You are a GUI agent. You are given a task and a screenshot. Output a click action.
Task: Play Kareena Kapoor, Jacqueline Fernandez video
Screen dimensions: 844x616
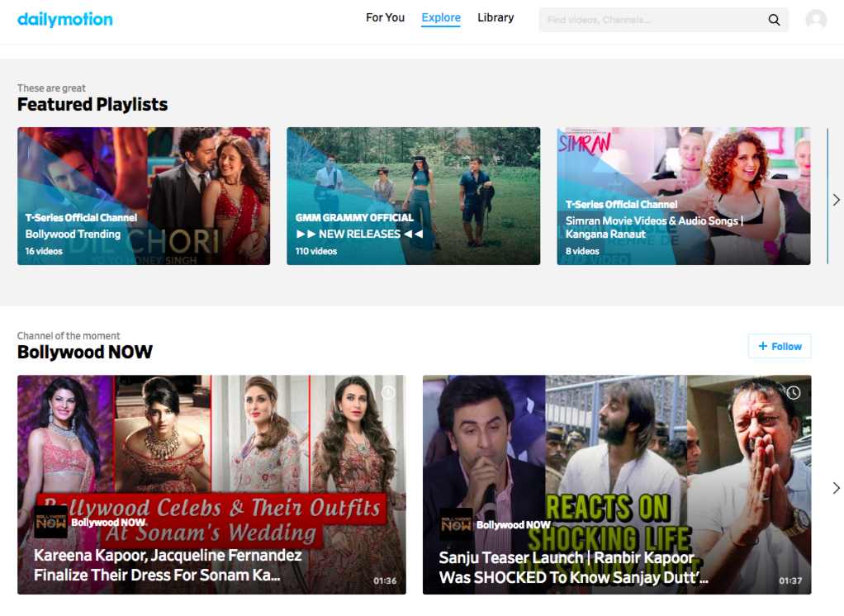[211, 485]
